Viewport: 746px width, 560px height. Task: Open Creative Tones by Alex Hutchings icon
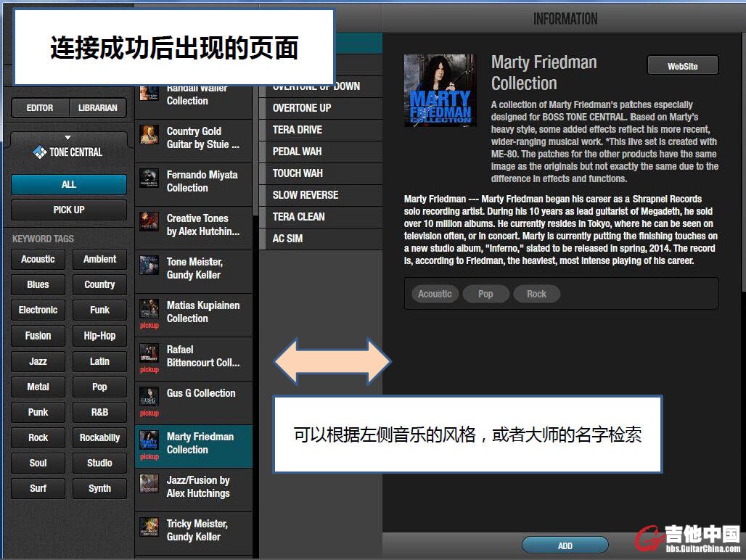149,222
